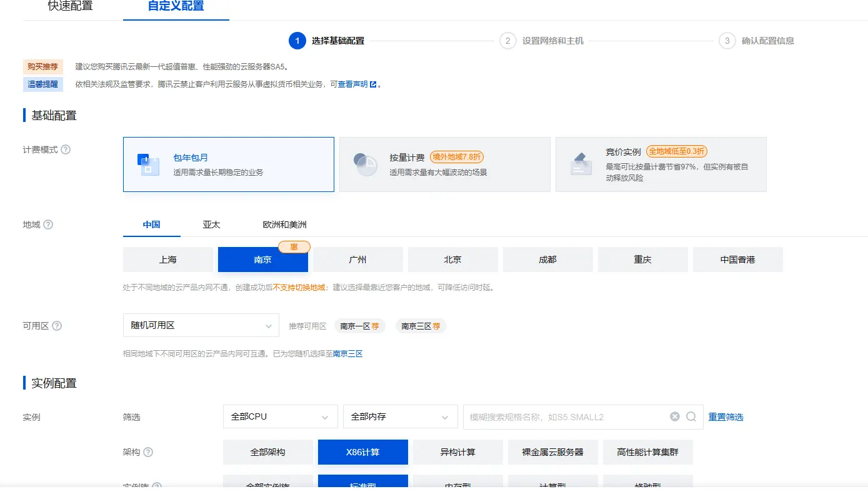This screenshot has height=494, width=868.
Task: Open the 随机可用区 dropdown
Action: tap(201, 326)
